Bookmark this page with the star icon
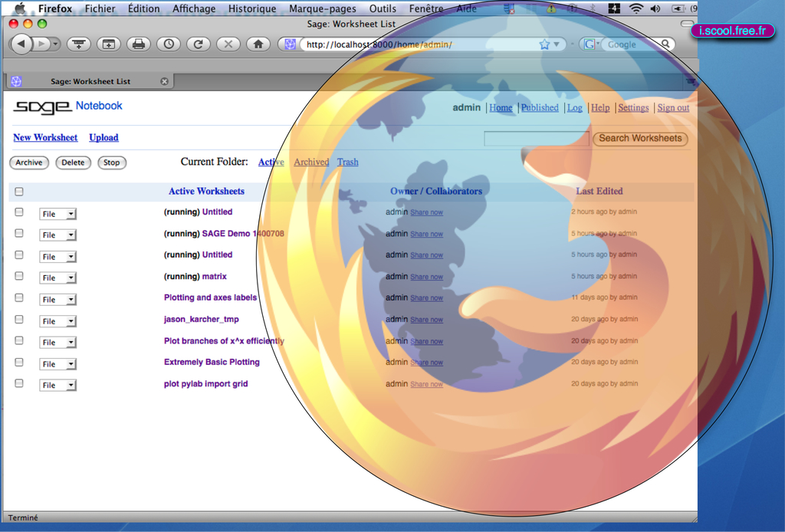The width and height of the screenshot is (785, 532). (544, 44)
